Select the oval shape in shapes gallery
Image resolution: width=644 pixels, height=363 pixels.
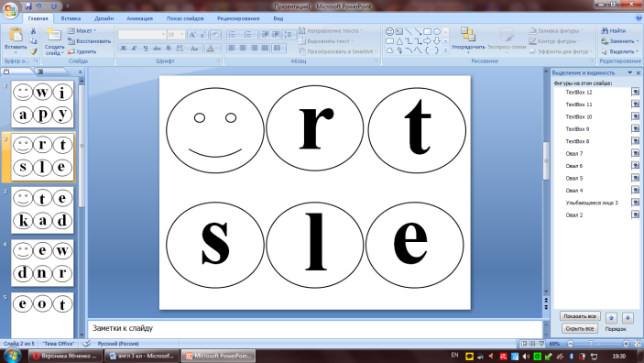point(437,31)
